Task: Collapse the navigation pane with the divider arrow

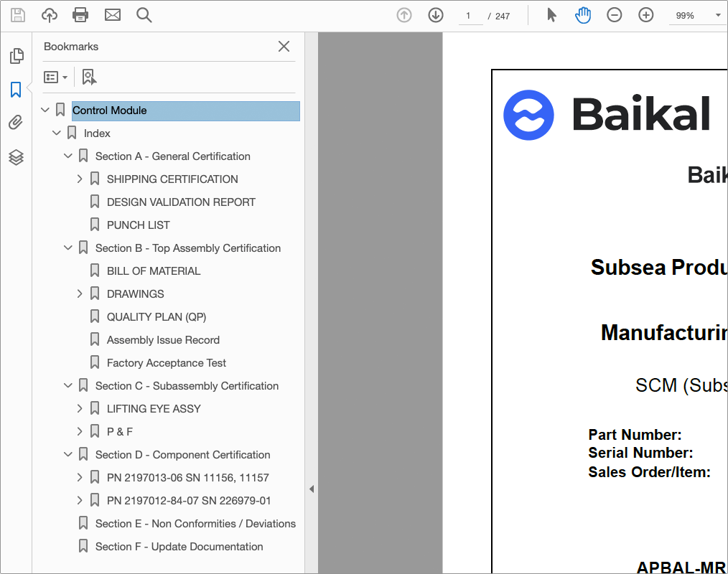Action: (312, 489)
